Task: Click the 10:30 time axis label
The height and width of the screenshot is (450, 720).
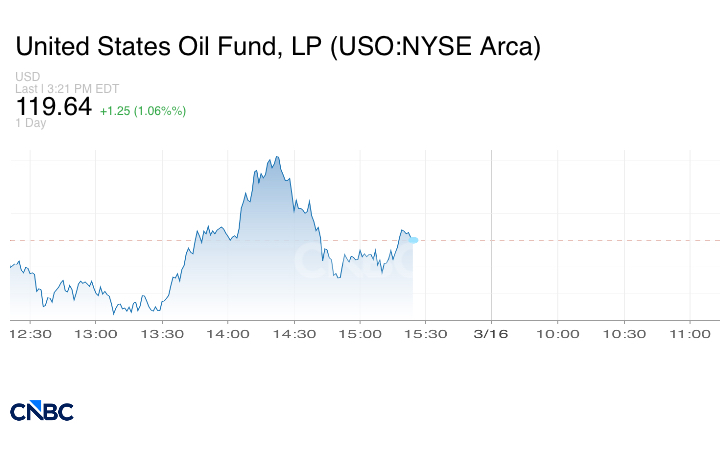Action: point(624,333)
